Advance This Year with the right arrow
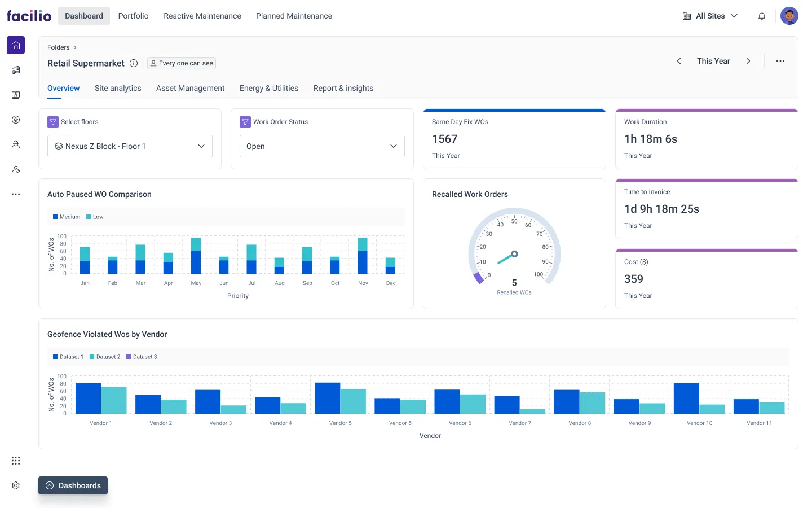 click(748, 61)
